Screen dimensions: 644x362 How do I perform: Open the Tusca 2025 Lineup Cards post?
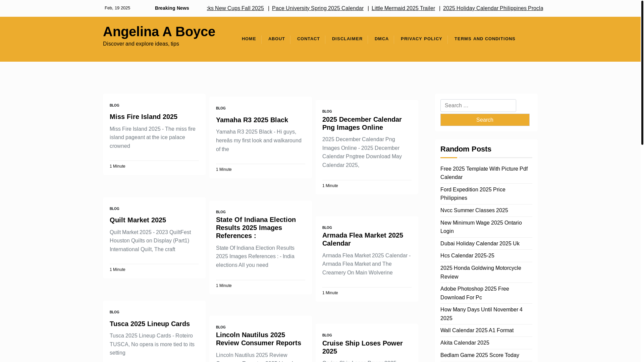point(150,324)
